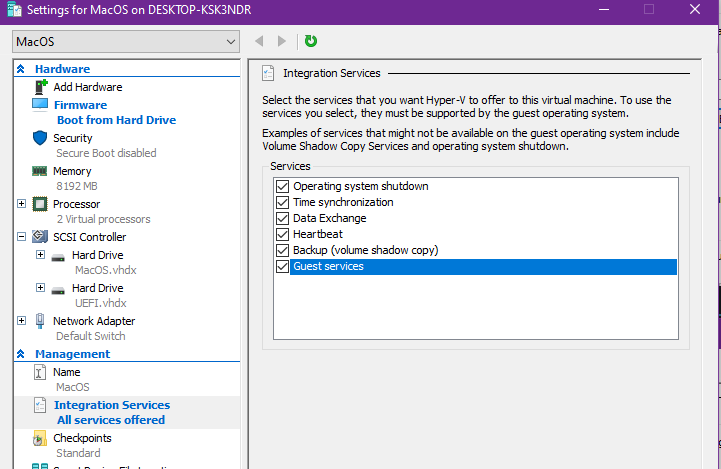The image size is (721, 469).
Task: Click the green refresh icon in toolbar
Action: (311, 41)
